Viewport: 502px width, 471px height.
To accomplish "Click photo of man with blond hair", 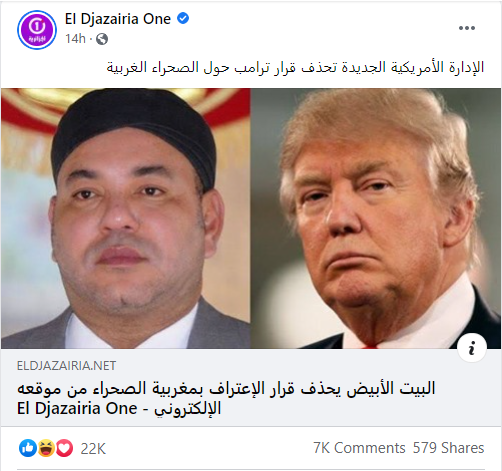I will [x=376, y=218].
